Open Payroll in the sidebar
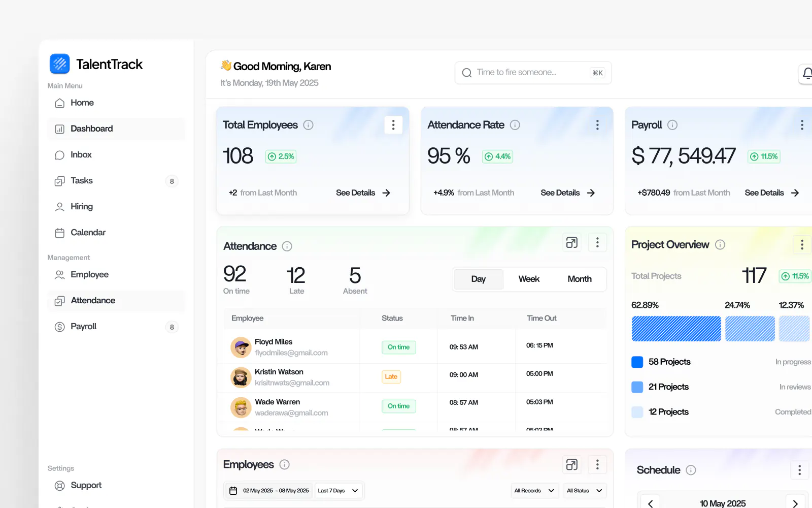The width and height of the screenshot is (812, 508). point(116,327)
